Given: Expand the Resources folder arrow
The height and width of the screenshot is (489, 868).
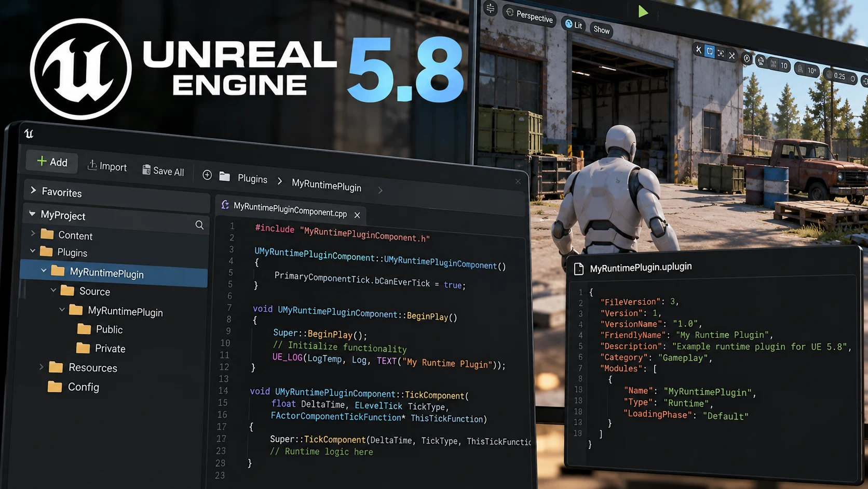Looking at the screenshot, I should (x=41, y=367).
